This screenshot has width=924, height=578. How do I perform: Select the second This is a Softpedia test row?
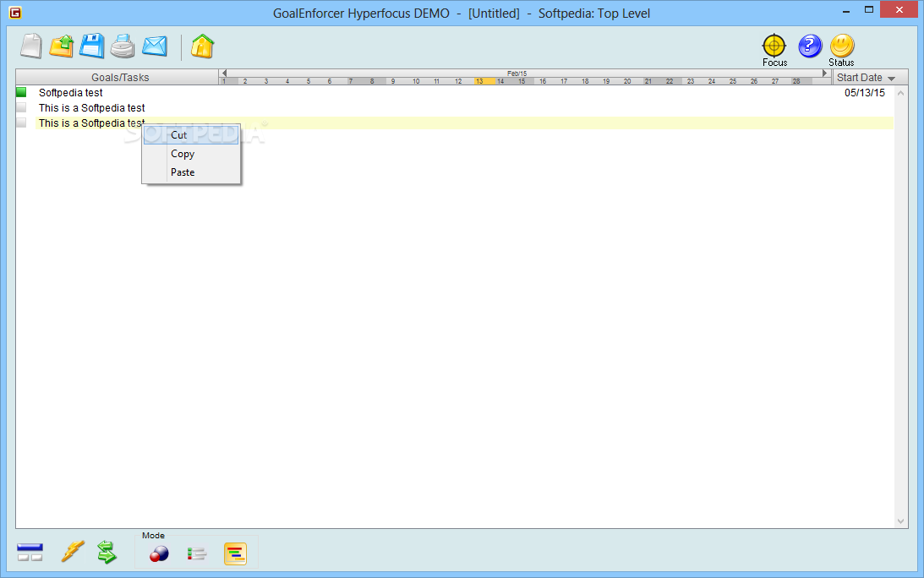pos(92,108)
